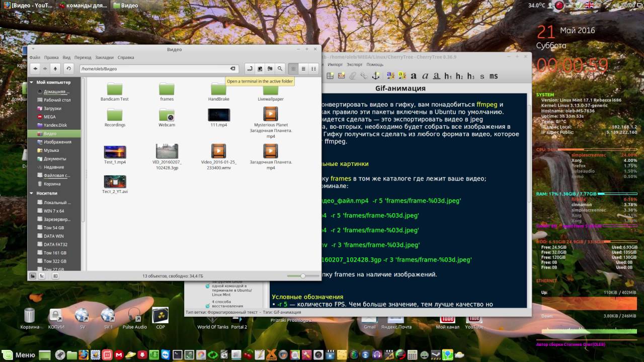The image size is (644, 362).
Task: Hide the sidebar using footer button
Action: coord(55,276)
